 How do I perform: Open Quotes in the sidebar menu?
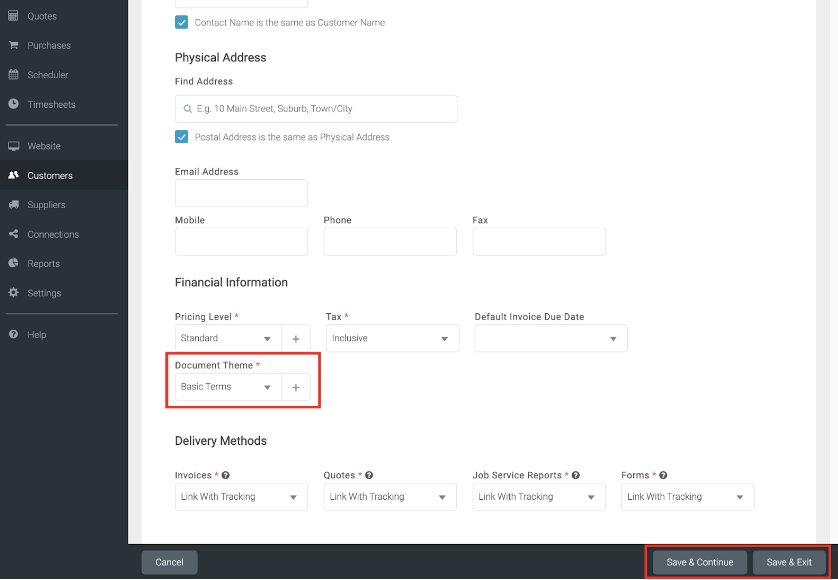click(64, 16)
